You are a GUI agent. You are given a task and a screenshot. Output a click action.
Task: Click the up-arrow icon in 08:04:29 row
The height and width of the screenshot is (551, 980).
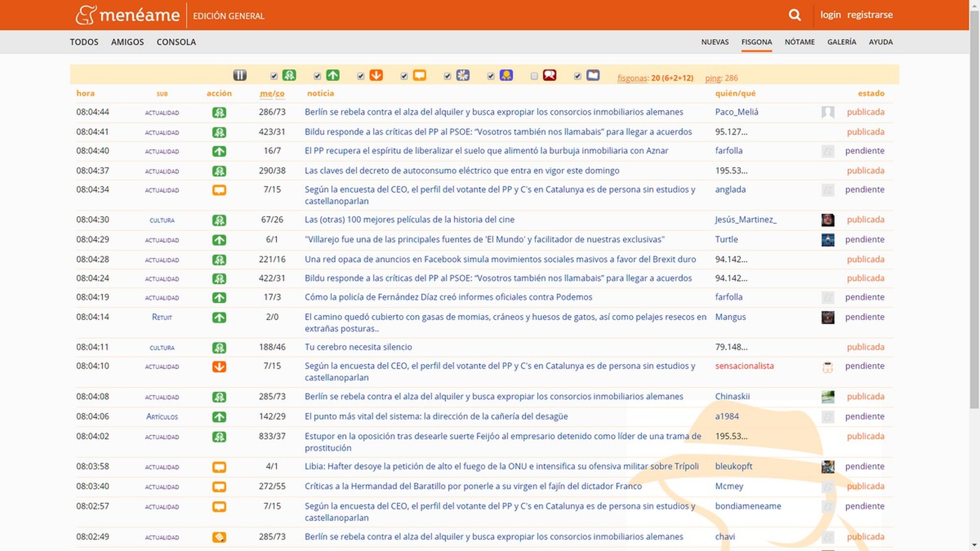tap(219, 240)
